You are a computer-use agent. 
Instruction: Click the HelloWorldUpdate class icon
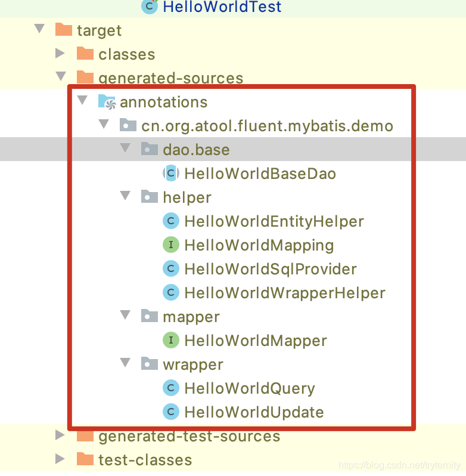171,412
